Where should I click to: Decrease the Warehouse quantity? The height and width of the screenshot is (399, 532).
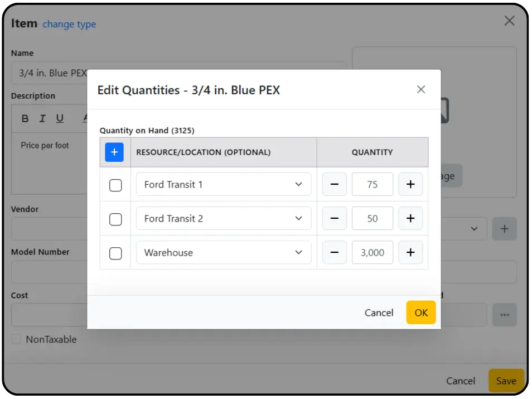tap(334, 252)
